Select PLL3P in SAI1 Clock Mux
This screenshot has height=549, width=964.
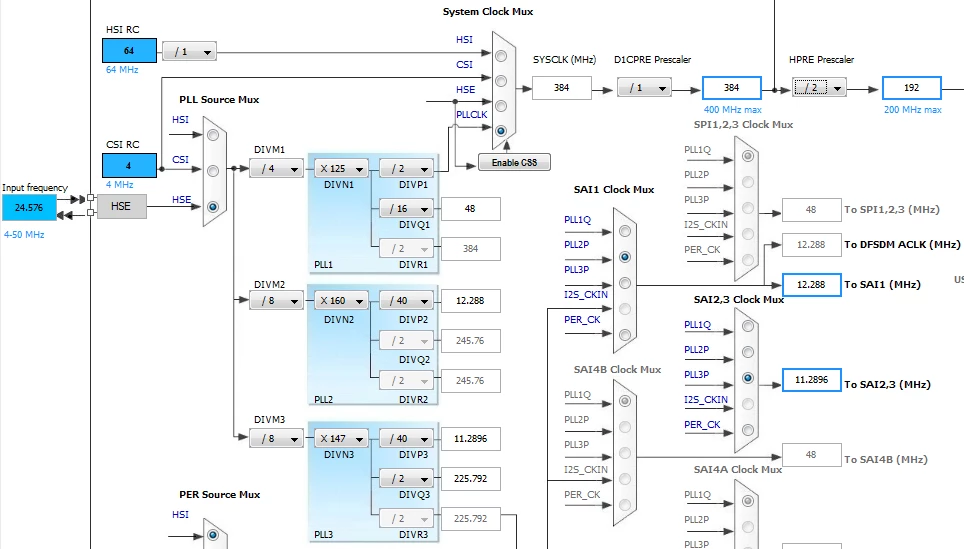[625, 283]
